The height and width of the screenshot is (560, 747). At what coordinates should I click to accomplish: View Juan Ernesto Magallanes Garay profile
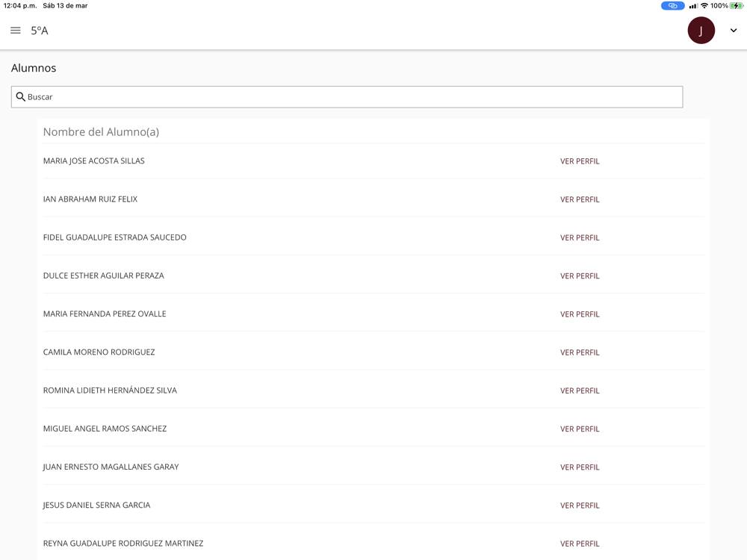(580, 467)
